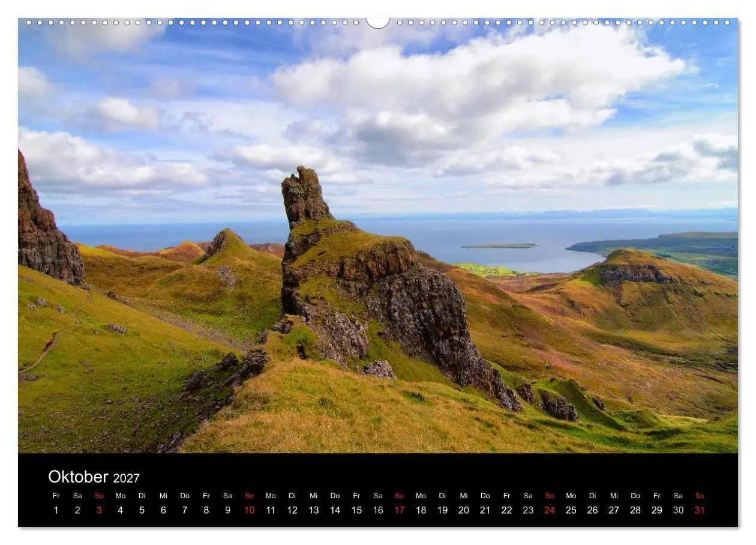
Task: Select date 15 in the calendar row
Action: pos(356,510)
